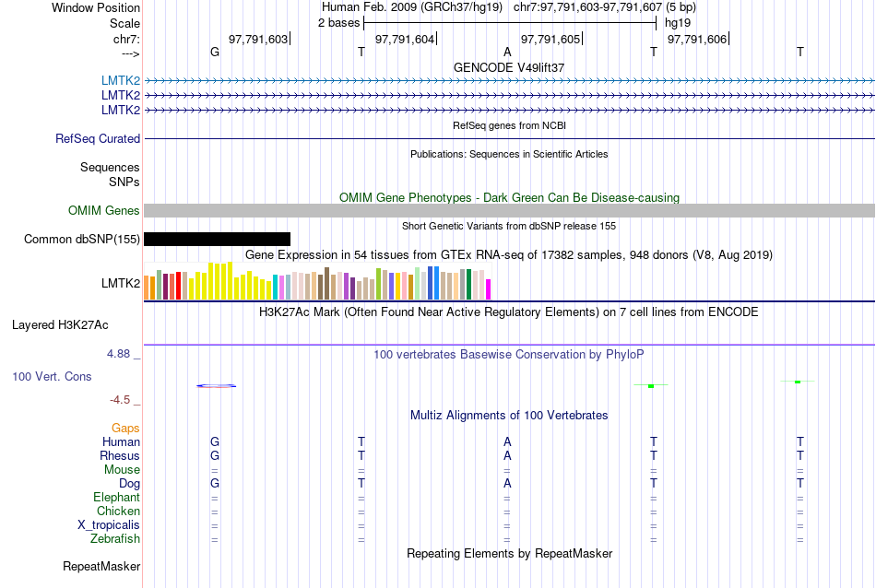876x588 pixels.
Task: Click base G in the ruler sequence
Action: 215,52
